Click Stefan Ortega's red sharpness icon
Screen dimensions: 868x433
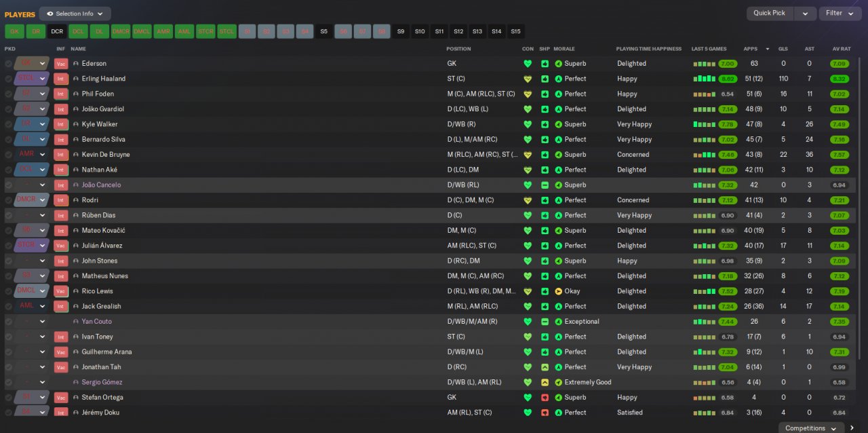tap(545, 398)
